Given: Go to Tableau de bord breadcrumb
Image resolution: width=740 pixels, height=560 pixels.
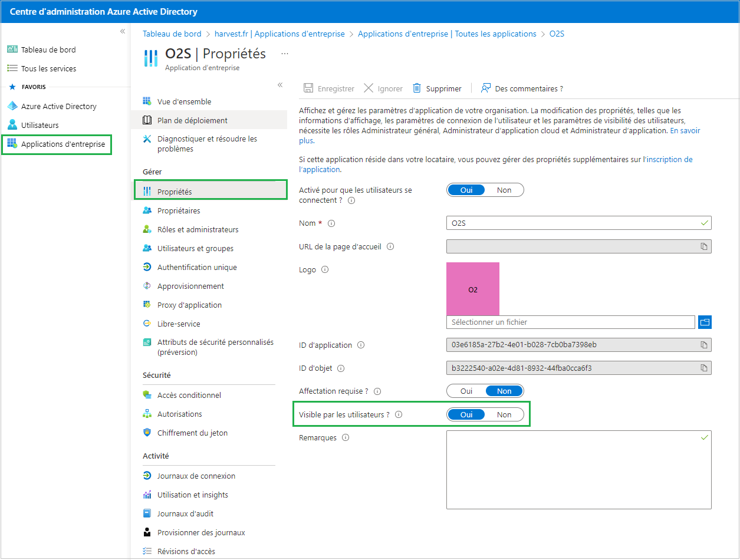Looking at the screenshot, I should (x=172, y=34).
